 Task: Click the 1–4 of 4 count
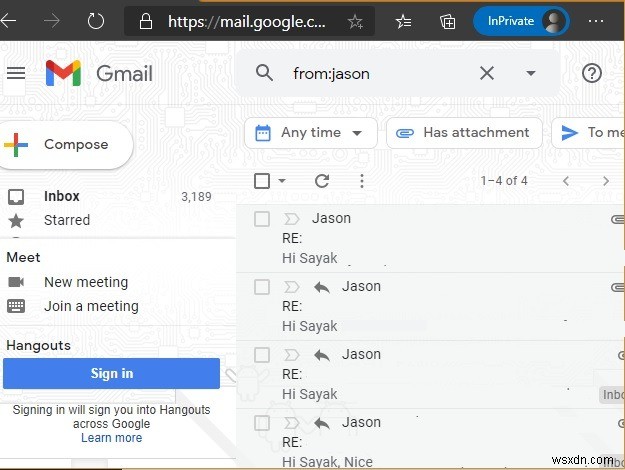coord(504,181)
